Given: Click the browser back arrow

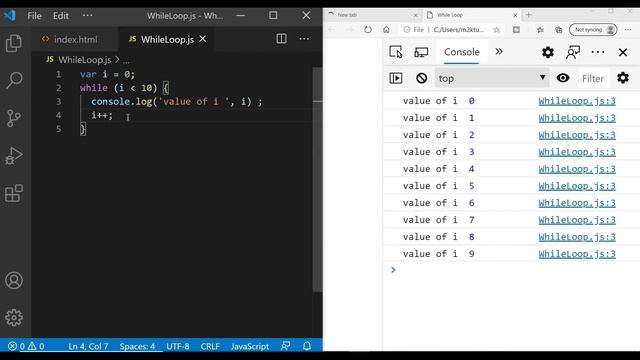Looking at the screenshot, I should click(x=331, y=29).
